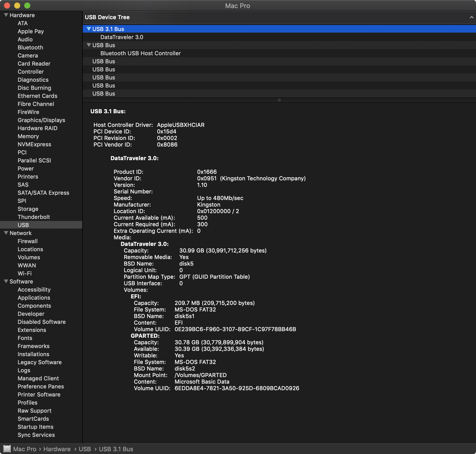The width and height of the screenshot is (476, 454).
Task: Open Disabled Software section
Action: [42, 322]
